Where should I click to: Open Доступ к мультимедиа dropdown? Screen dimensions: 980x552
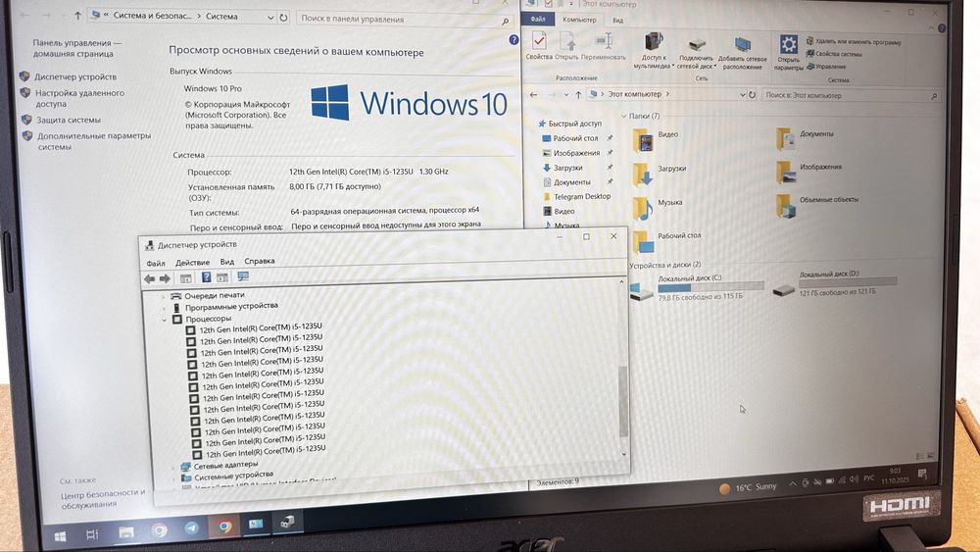(653, 51)
